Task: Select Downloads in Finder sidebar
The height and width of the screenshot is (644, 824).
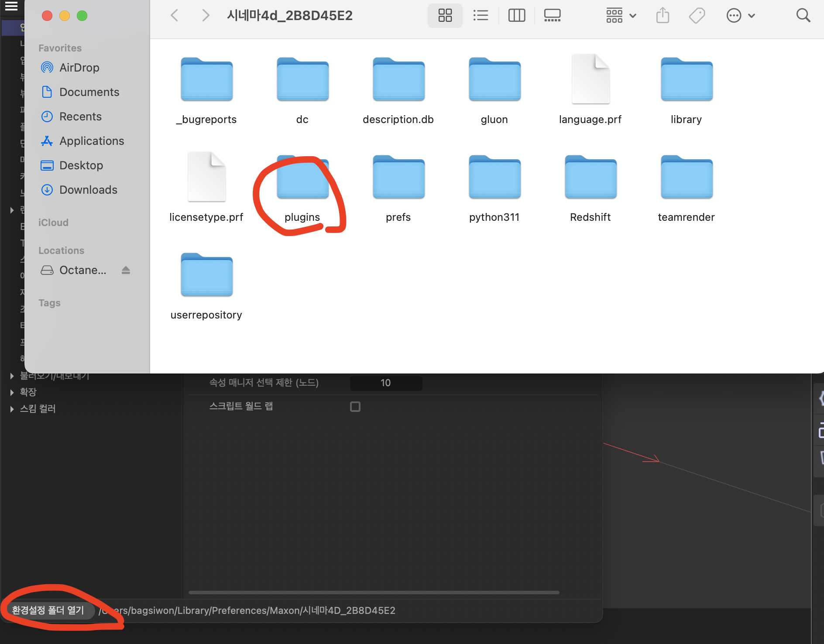Action: point(88,190)
